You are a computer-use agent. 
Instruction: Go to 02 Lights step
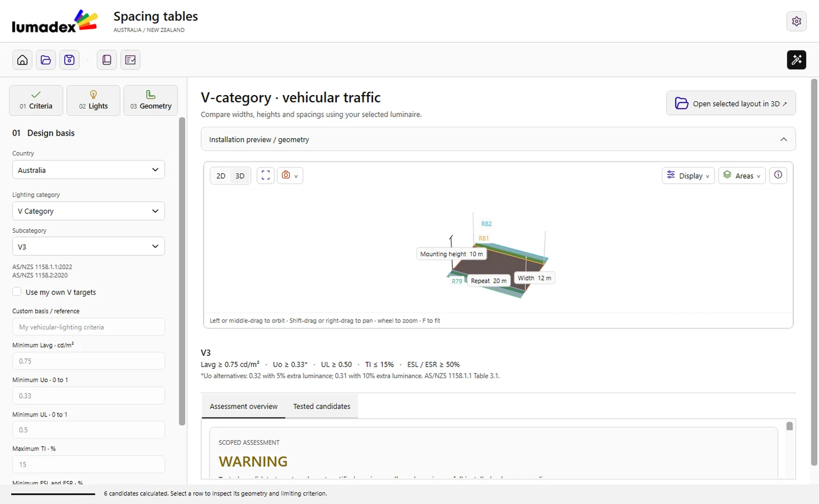[x=93, y=100]
